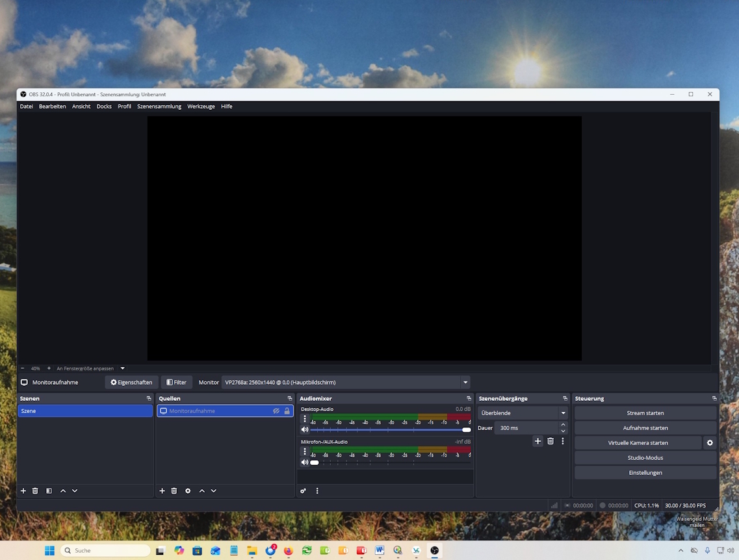This screenshot has width=739, height=560.
Task: Zoom out preview with minus icon
Action: [23, 368]
